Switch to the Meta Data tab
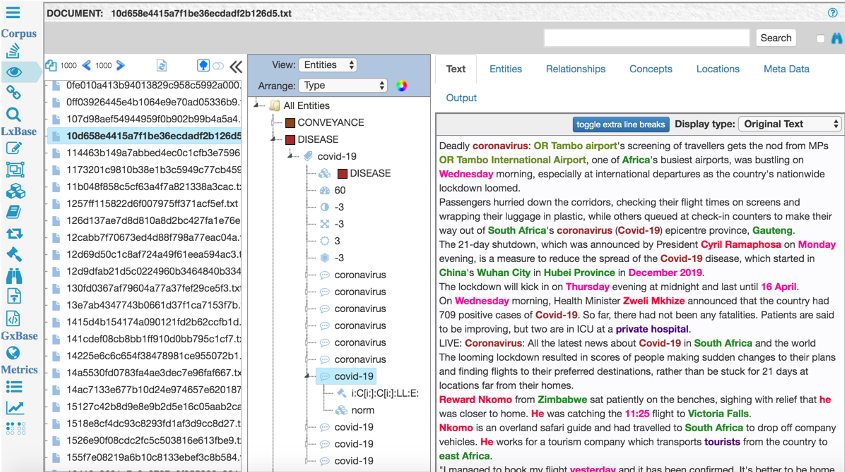The image size is (845, 472). click(x=786, y=69)
